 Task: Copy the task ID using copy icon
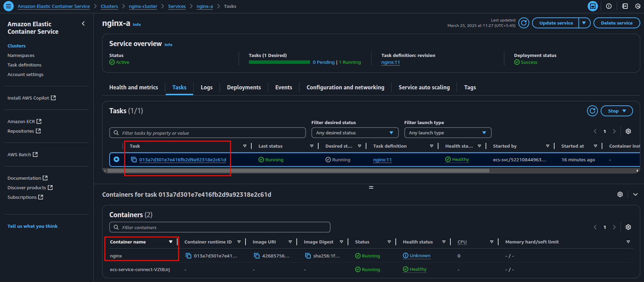tap(134, 160)
